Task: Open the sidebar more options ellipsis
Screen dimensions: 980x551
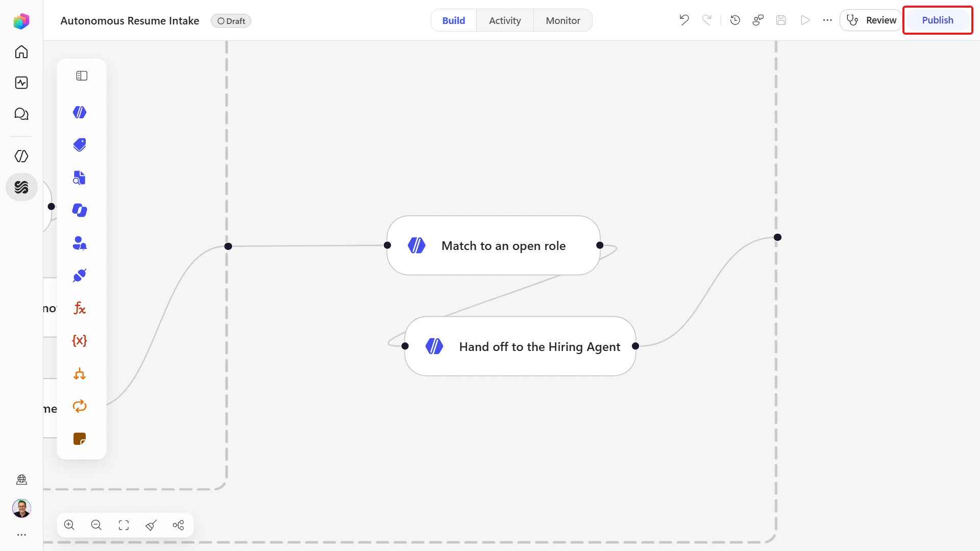Action: (21, 535)
